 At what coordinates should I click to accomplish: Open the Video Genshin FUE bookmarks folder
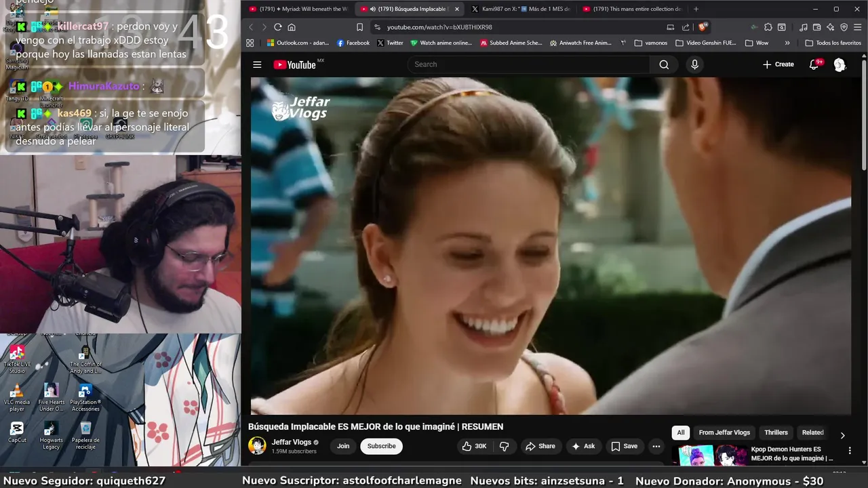tap(706, 43)
